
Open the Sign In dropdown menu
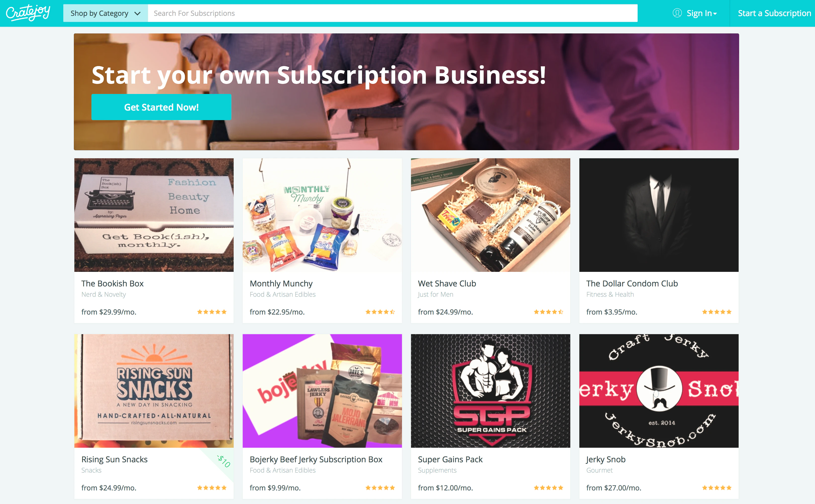[x=701, y=13]
